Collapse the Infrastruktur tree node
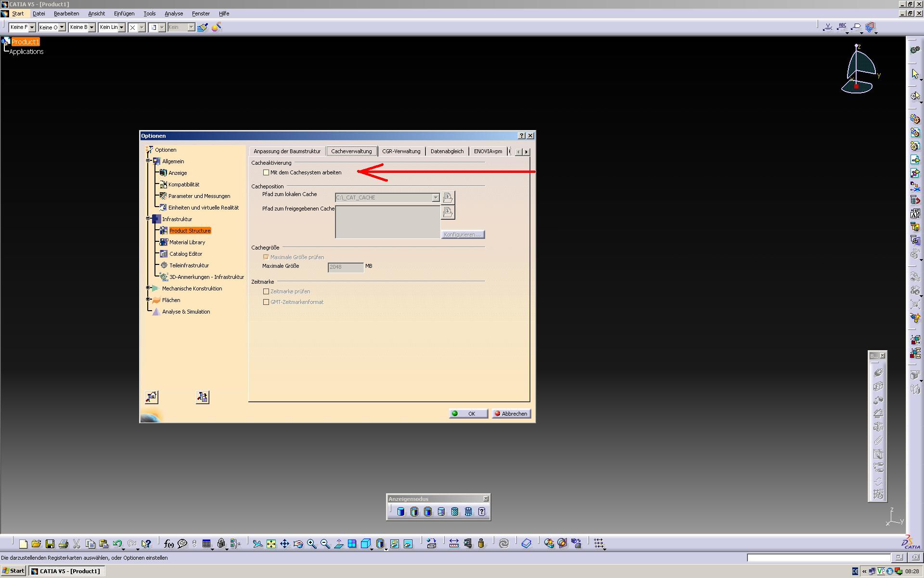Viewport: 924px width, 578px height. tap(148, 219)
